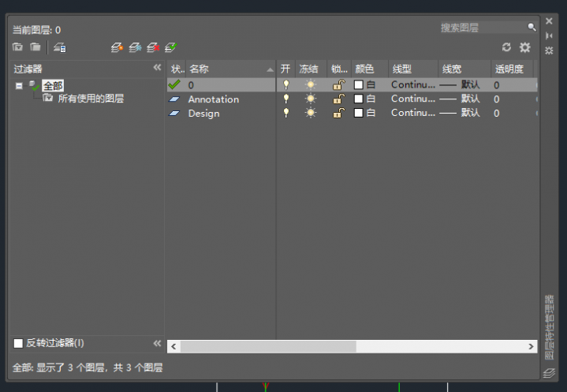Click transparency value 0 of Annotation layer
567x392 pixels.
pyautogui.click(x=497, y=99)
